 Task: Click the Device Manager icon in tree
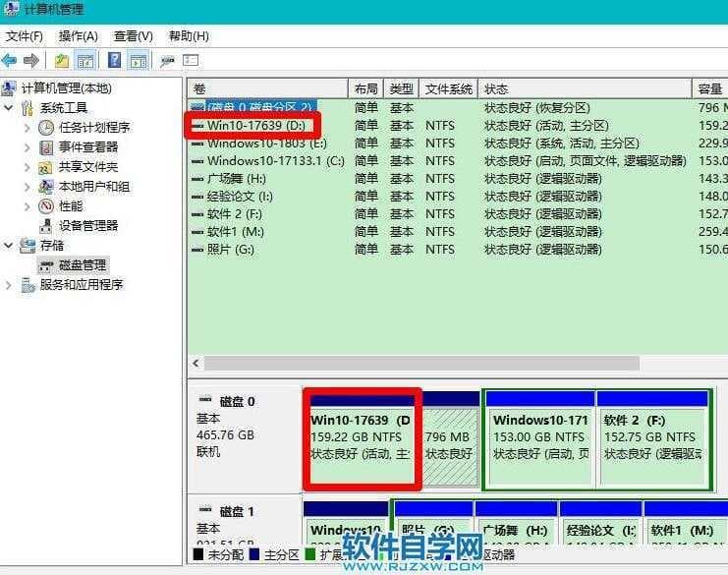pyautogui.click(x=46, y=226)
